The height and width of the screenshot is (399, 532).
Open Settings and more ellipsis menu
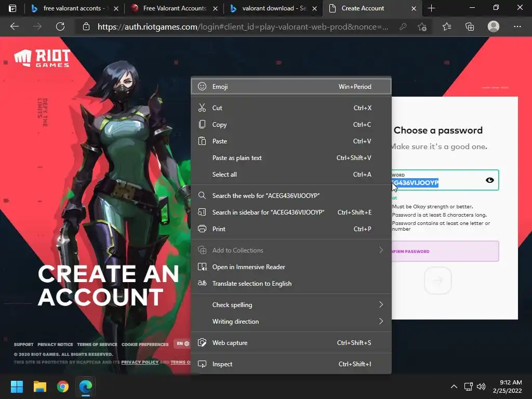[x=517, y=26]
